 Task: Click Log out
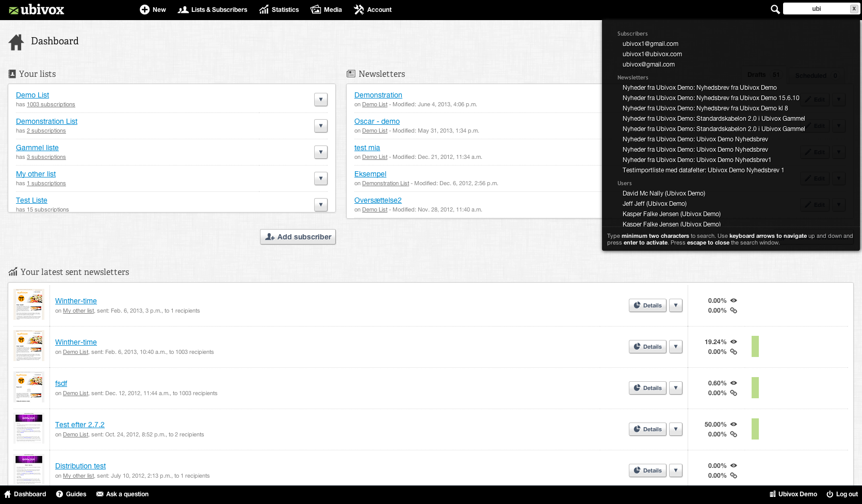click(x=842, y=494)
